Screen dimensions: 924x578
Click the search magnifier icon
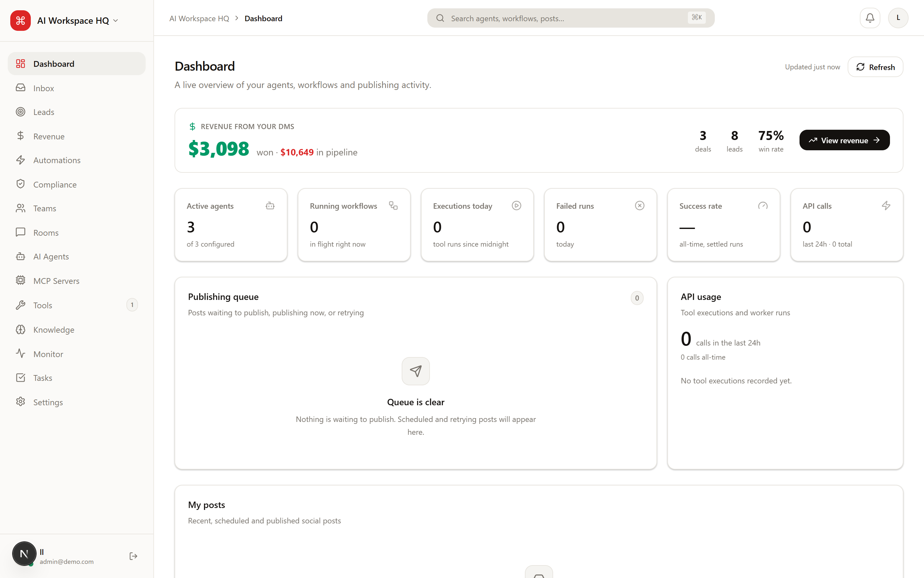tap(440, 18)
